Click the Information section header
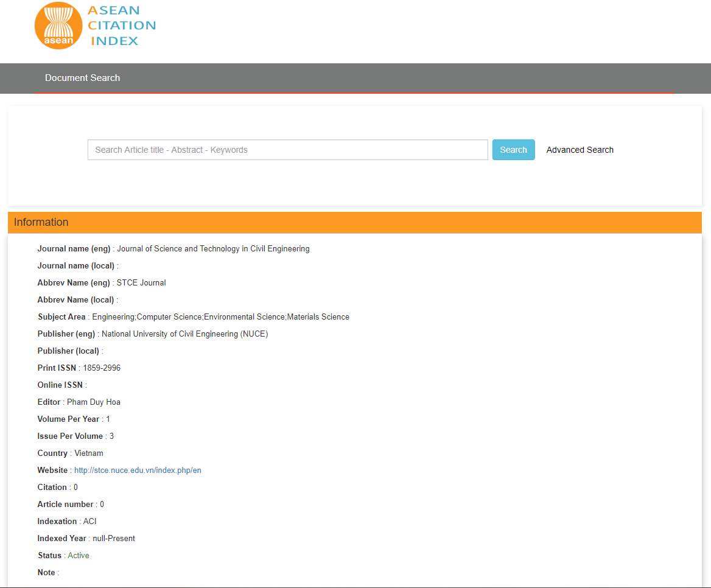711x588 pixels. pyautogui.click(x=355, y=222)
